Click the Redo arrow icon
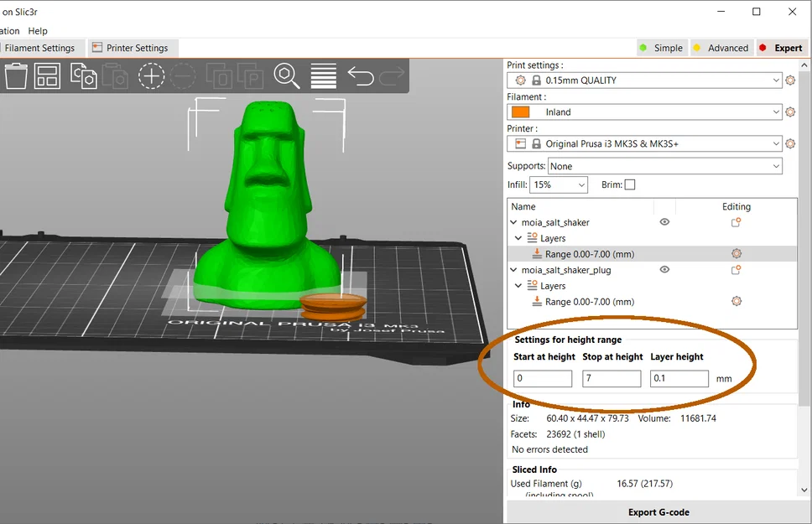This screenshot has height=524, width=812. [x=392, y=76]
